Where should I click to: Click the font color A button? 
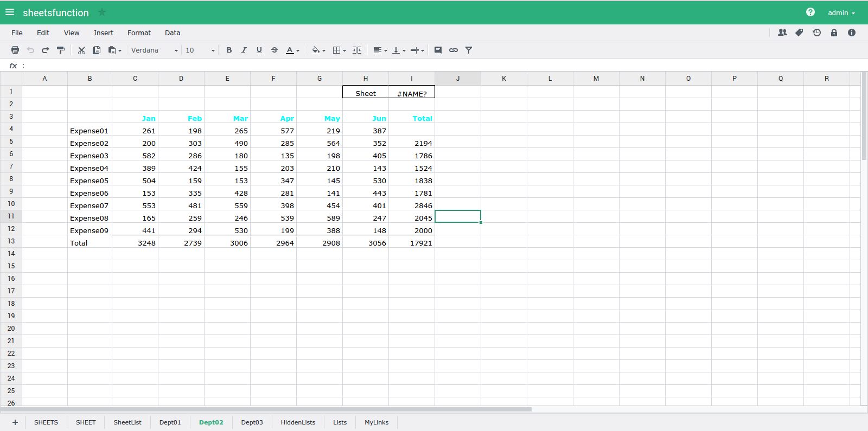click(x=290, y=50)
